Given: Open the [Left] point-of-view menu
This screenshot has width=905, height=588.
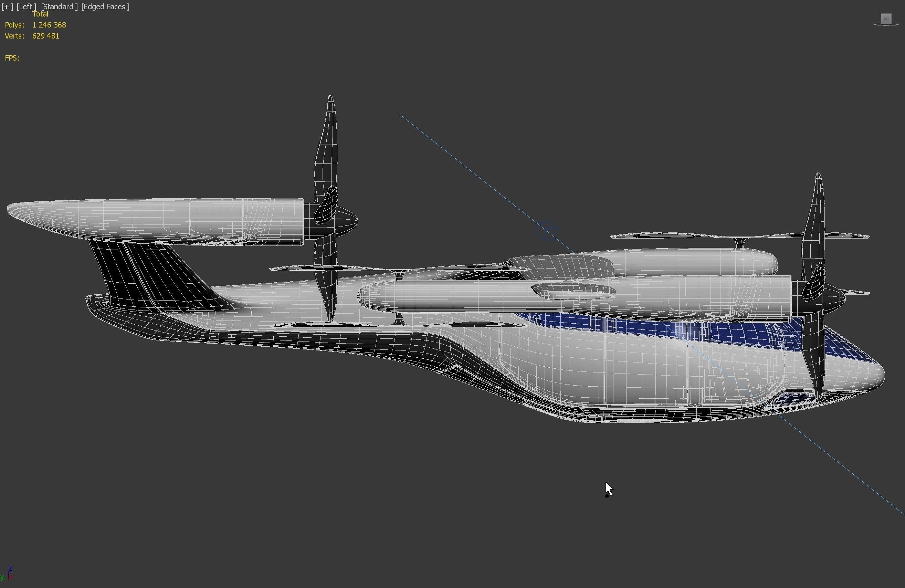Looking at the screenshot, I should click(26, 7).
